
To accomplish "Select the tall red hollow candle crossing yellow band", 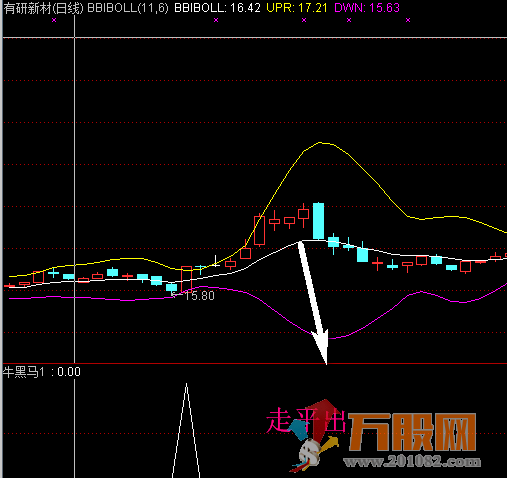I will click(x=259, y=230).
